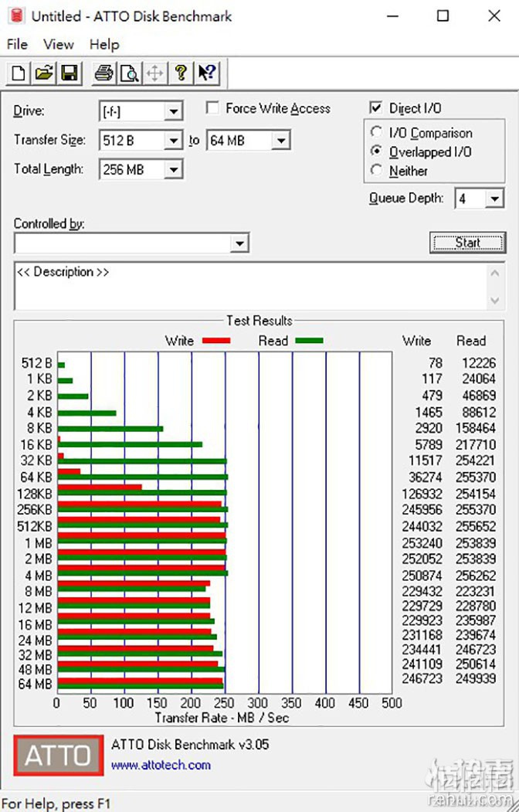Viewport: 519px width, 812px height.
Task: Click the 128KB red write bar
Action: 100,487
